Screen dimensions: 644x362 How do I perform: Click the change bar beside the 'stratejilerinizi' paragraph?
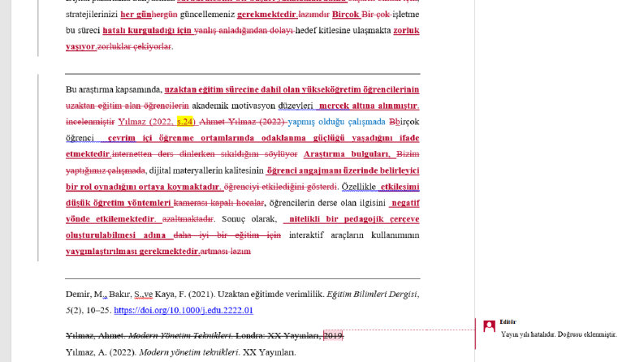tap(38, 28)
